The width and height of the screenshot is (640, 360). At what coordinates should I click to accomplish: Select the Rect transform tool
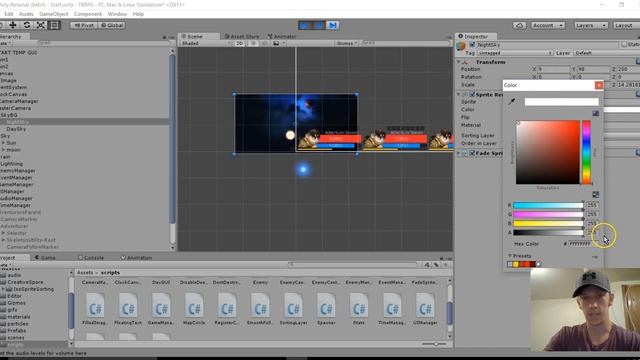pyautogui.click(x=54, y=25)
